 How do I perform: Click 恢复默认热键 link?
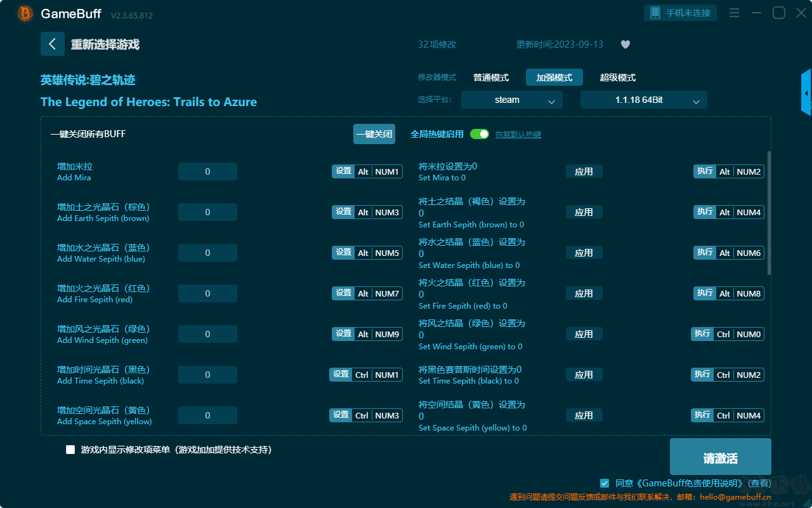518,135
